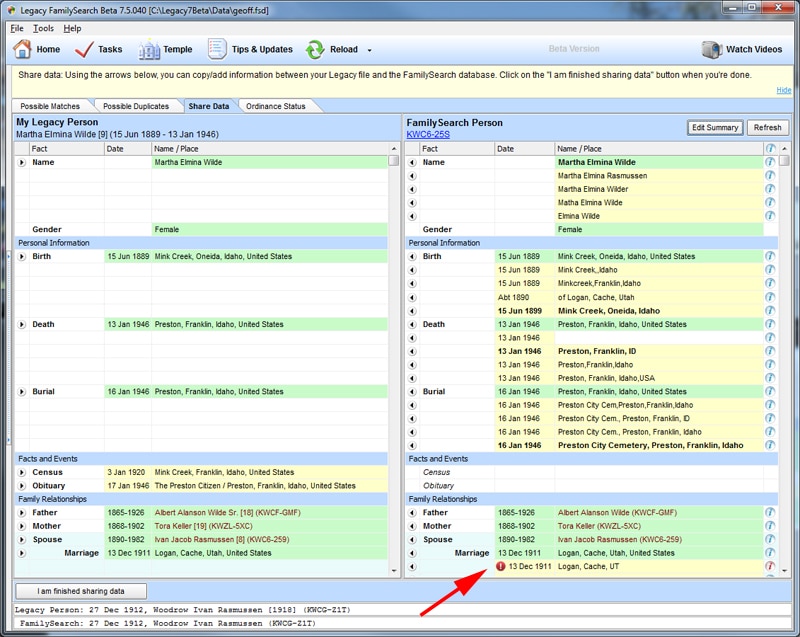800x637 pixels.
Task: Open the Reload dropdown arrow
Action: click(369, 50)
